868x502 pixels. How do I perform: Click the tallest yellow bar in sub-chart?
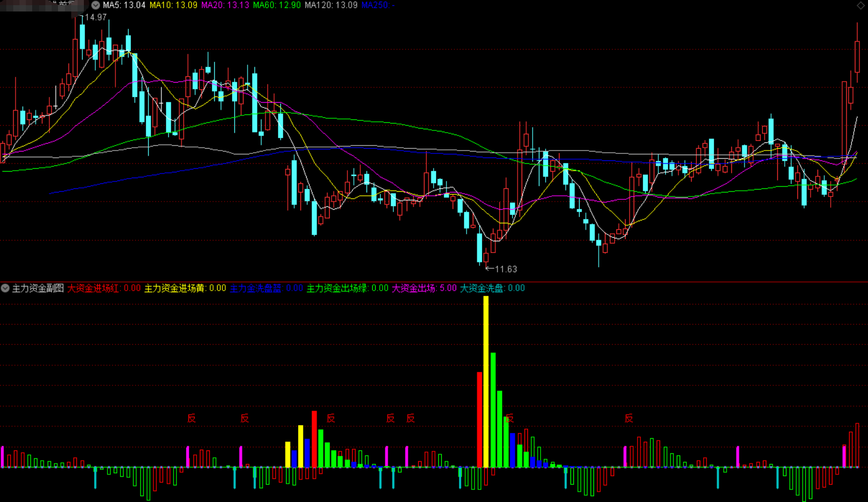point(486,381)
